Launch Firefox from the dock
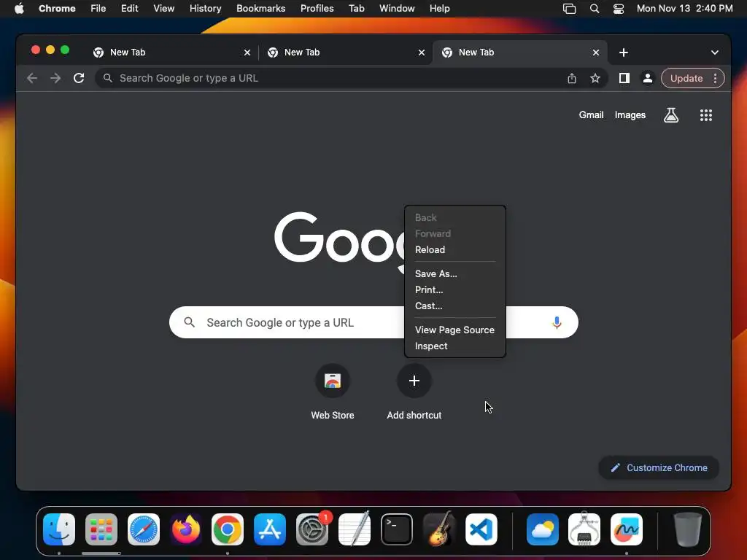The width and height of the screenshot is (747, 560). point(185,529)
